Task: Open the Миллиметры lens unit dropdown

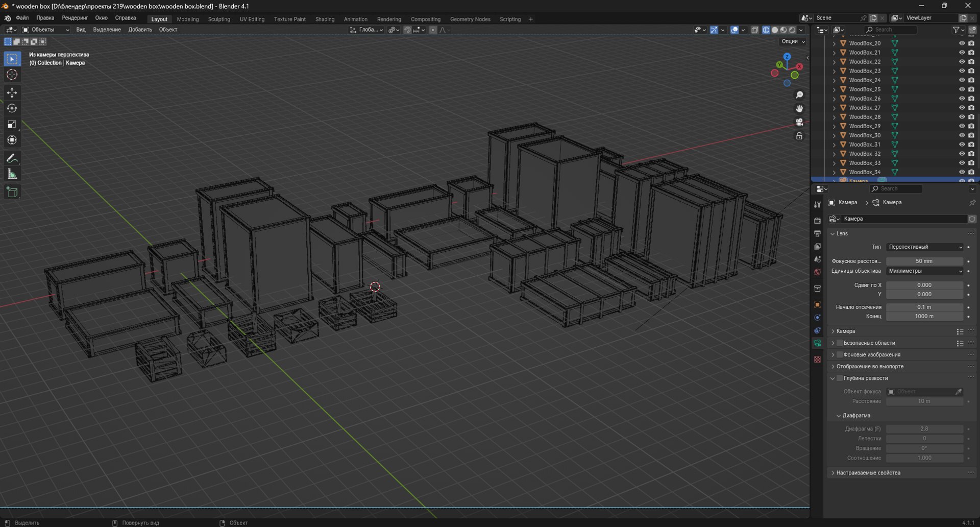Action: click(x=924, y=271)
